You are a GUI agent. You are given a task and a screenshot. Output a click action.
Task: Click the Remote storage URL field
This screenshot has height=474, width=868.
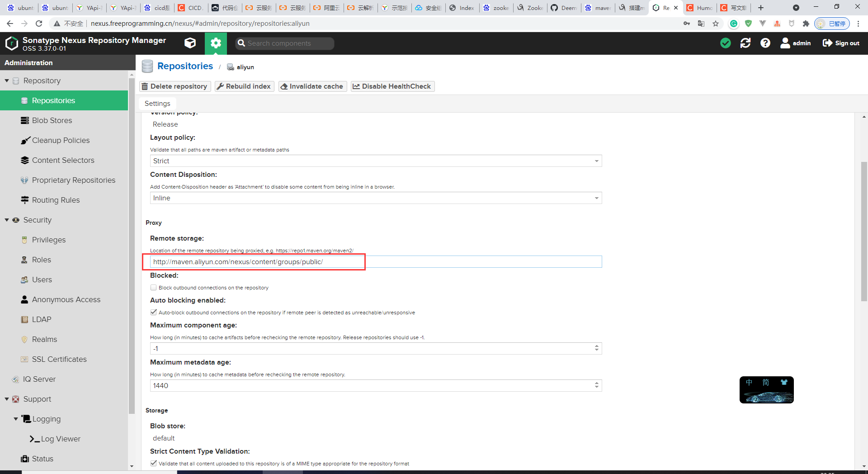click(376, 262)
